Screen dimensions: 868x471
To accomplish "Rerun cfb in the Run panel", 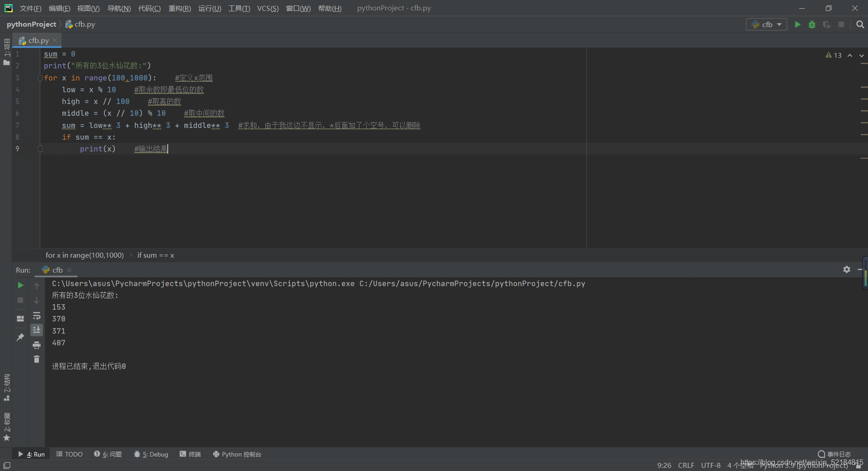I will [x=20, y=285].
